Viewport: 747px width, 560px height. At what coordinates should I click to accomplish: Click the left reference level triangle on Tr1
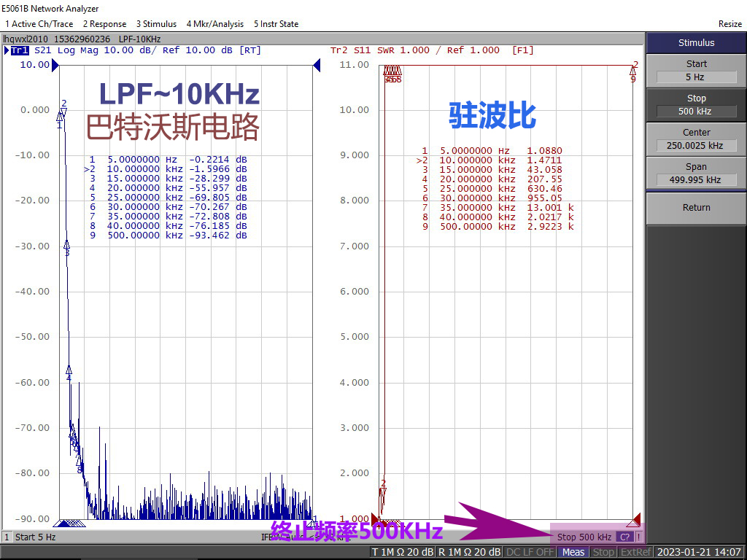pyautogui.click(x=55, y=66)
